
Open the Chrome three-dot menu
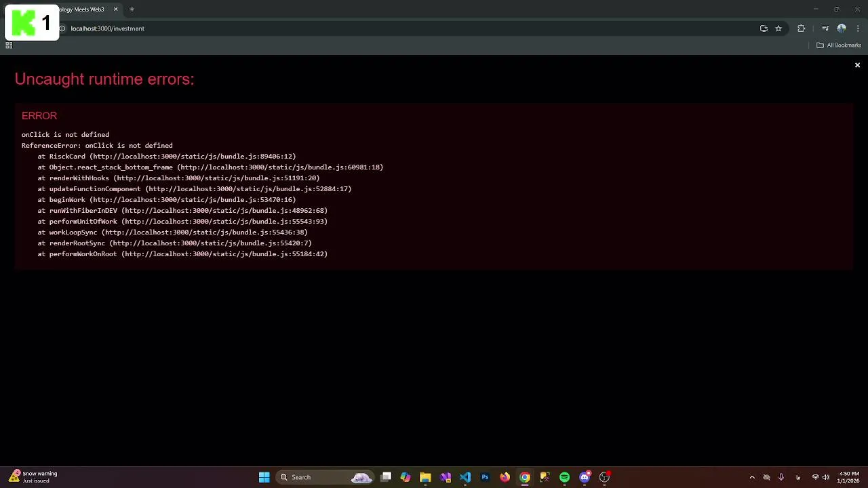(858, 28)
